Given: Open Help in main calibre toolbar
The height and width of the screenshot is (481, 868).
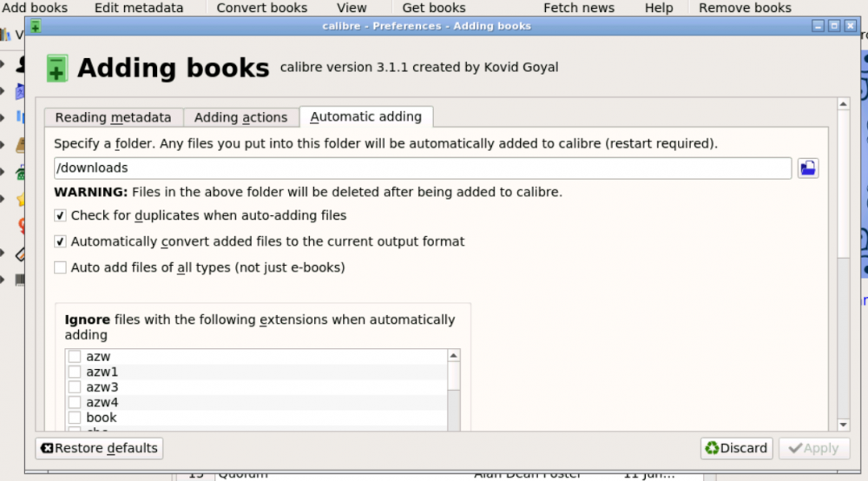Looking at the screenshot, I should click(x=659, y=8).
